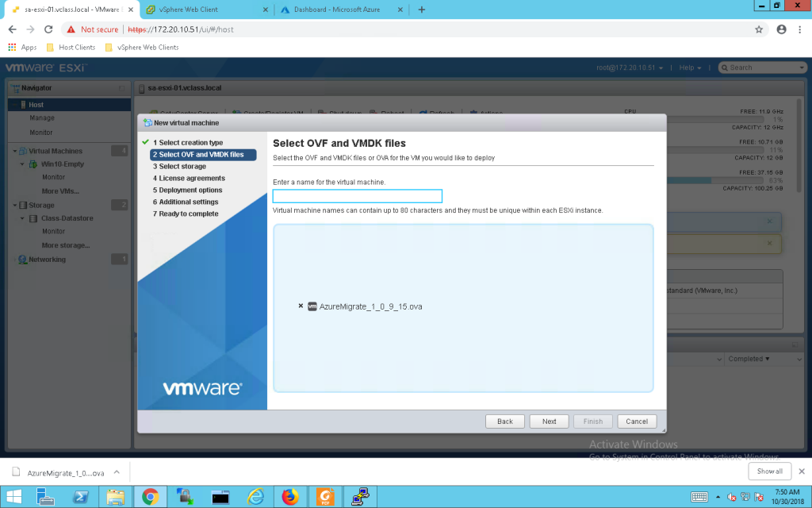This screenshot has height=508, width=812.
Task: Go to wizard step 5 Deployment options
Action: click(x=187, y=190)
